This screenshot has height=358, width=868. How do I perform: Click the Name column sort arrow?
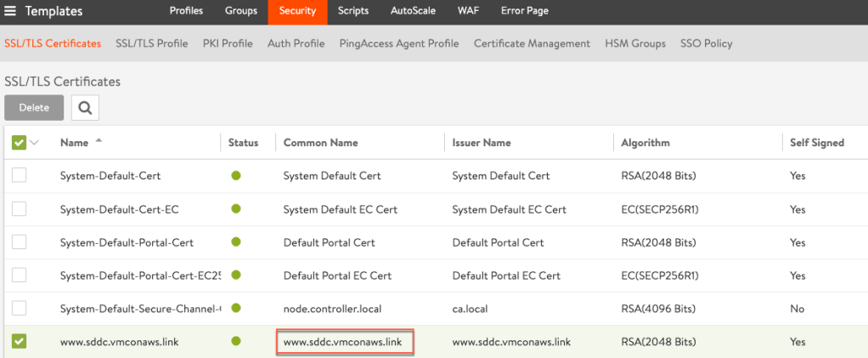click(99, 140)
